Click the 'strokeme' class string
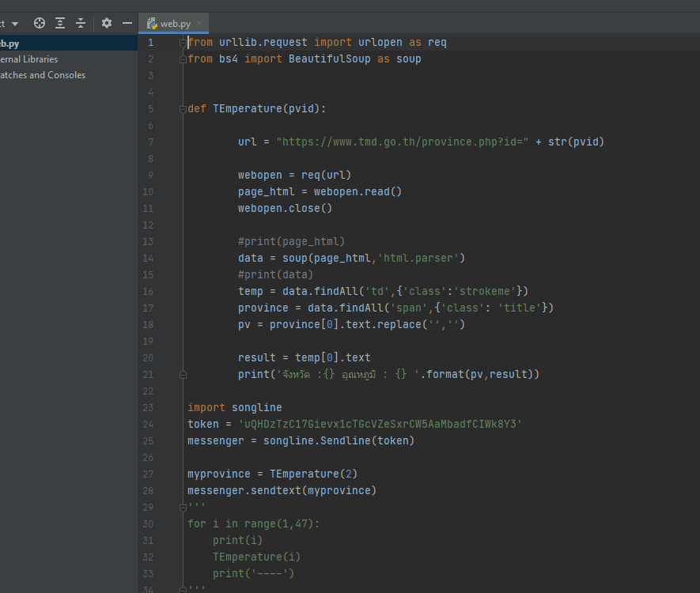700x593 pixels. pyautogui.click(x=484, y=292)
